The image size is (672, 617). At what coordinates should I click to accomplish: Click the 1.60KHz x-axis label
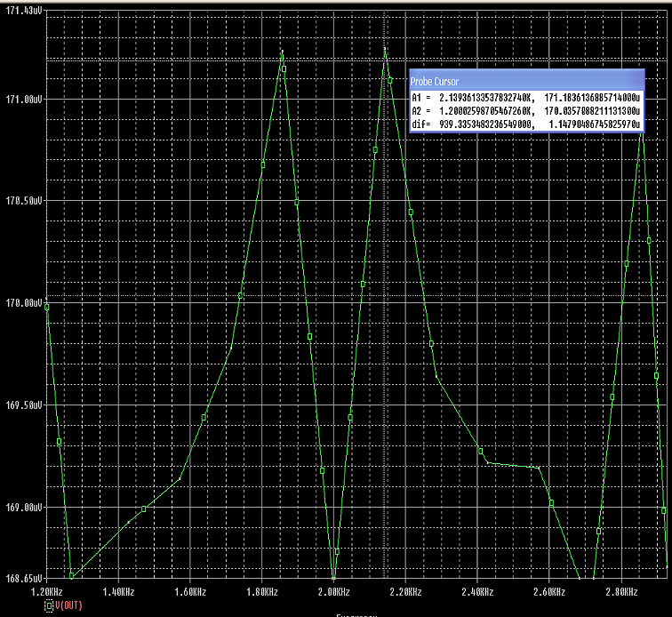coord(190,592)
